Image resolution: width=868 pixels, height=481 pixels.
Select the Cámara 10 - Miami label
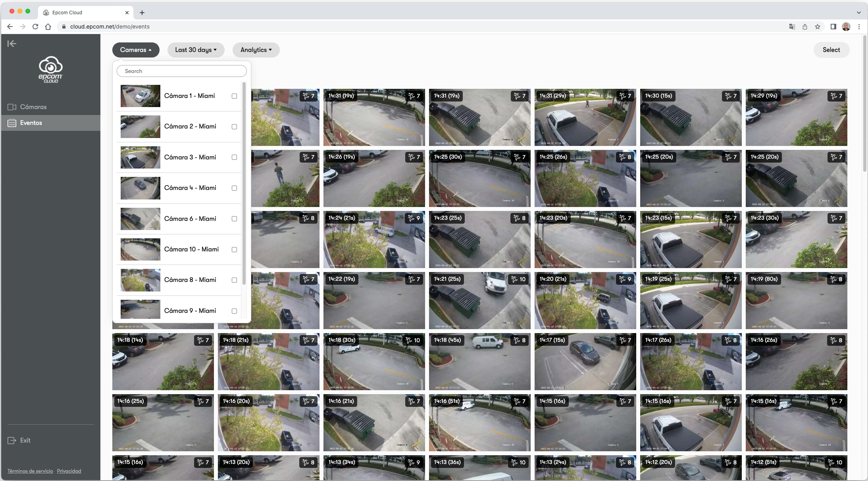191,249
